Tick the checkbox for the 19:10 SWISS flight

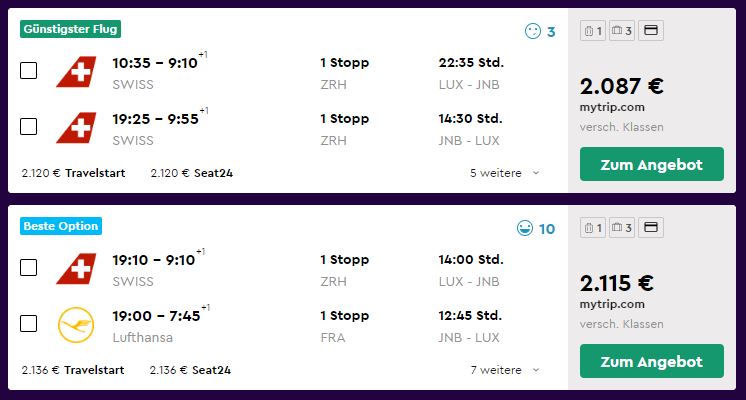pos(29,268)
